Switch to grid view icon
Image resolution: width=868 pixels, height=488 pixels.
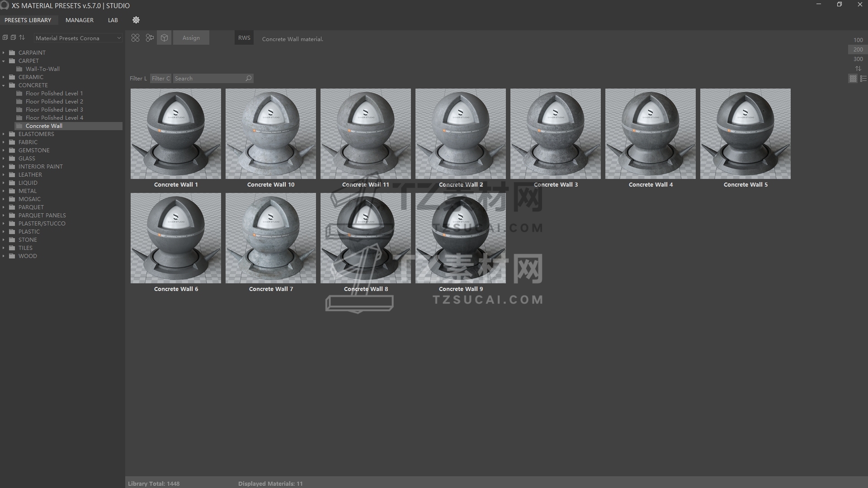point(853,79)
